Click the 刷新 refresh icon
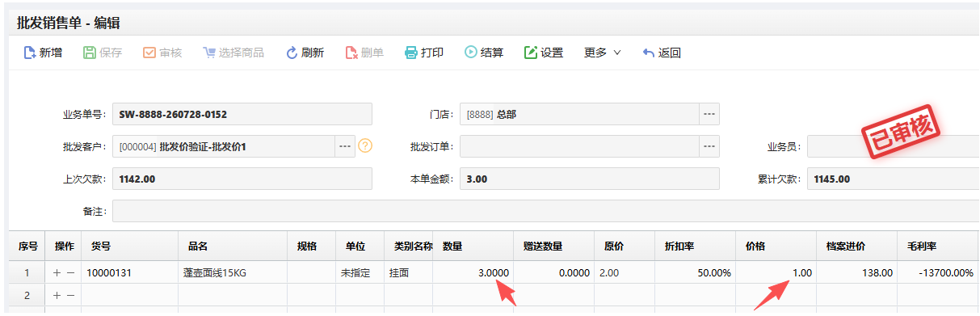Screen dimensions: 980x316 tap(292, 53)
